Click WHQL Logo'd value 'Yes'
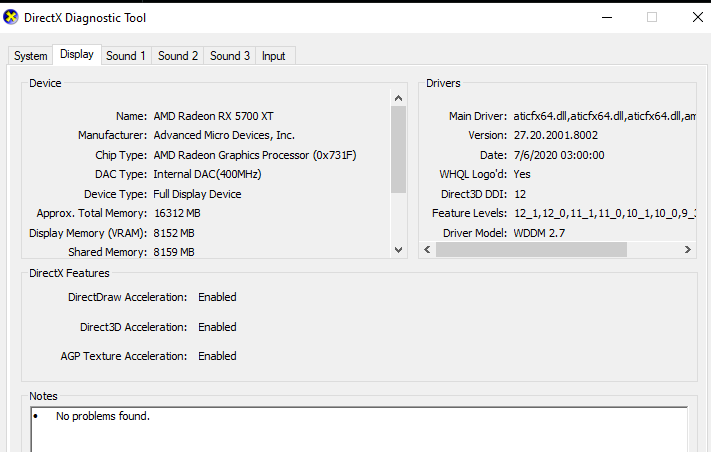 pyautogui.click(x=522, y=174)
